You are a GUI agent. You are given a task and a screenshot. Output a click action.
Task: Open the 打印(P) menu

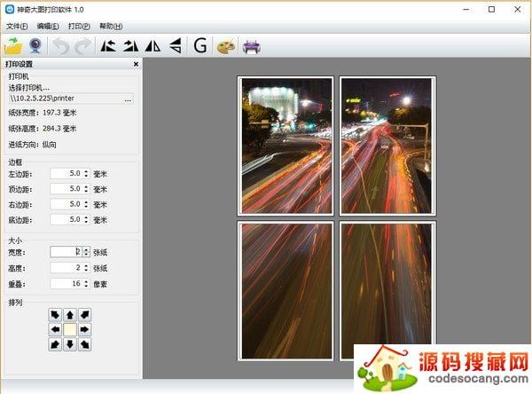(79, 27)
